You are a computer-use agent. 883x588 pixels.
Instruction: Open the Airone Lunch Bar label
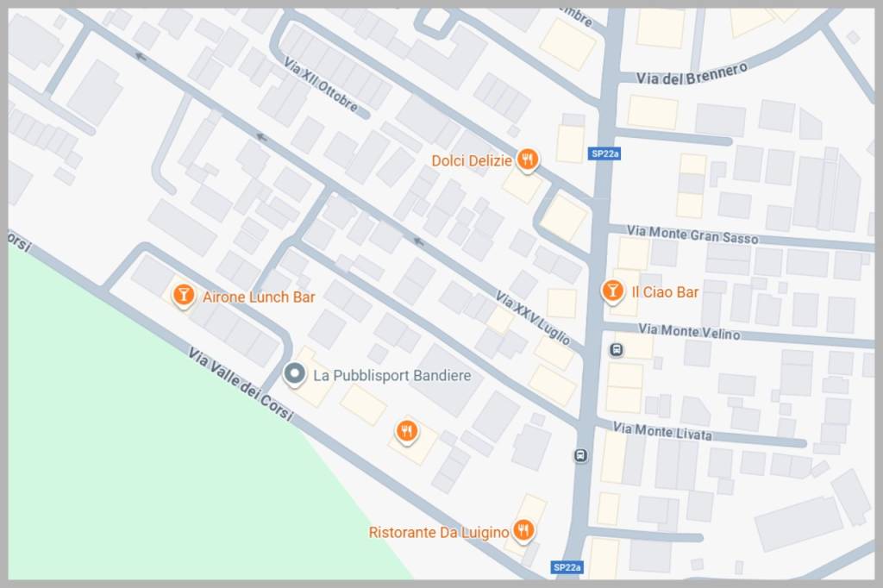259,297
